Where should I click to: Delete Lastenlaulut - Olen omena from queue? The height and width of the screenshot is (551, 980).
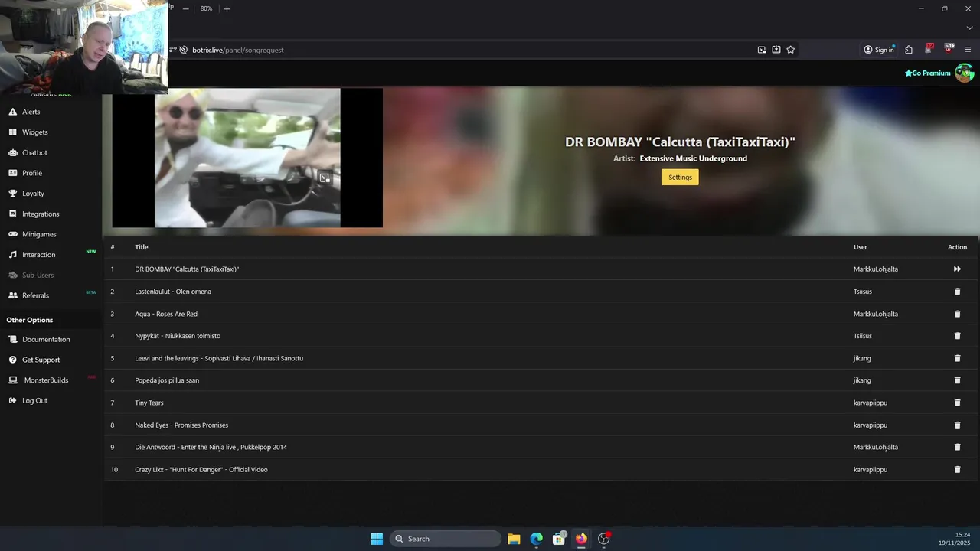[957, 292]
